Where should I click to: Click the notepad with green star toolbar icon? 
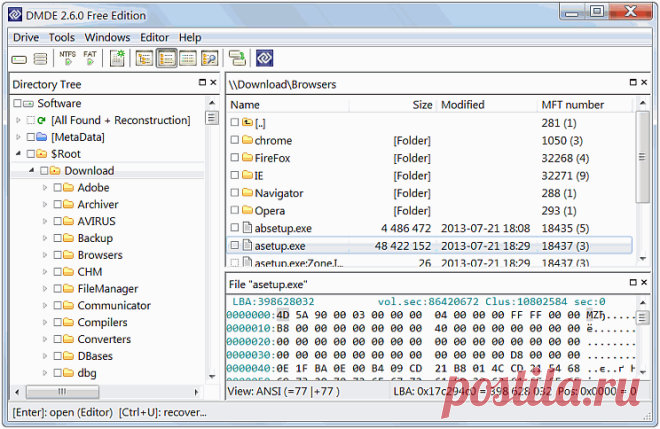[x=117, y=58]
